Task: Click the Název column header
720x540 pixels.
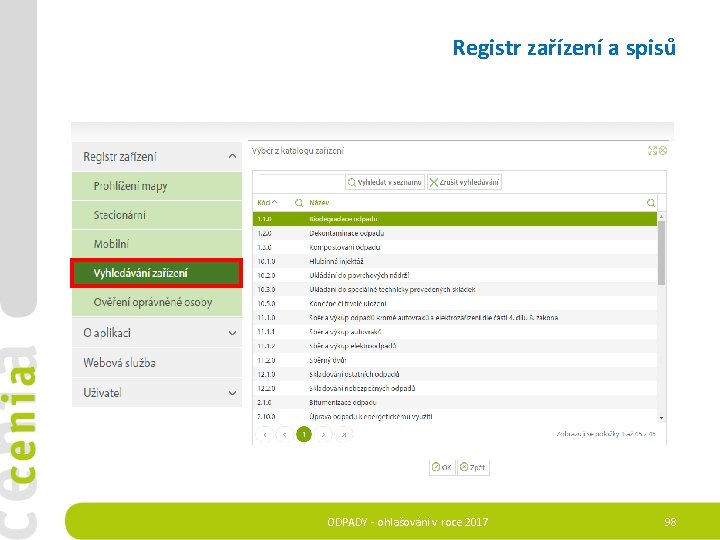Action: pos(319,202)
